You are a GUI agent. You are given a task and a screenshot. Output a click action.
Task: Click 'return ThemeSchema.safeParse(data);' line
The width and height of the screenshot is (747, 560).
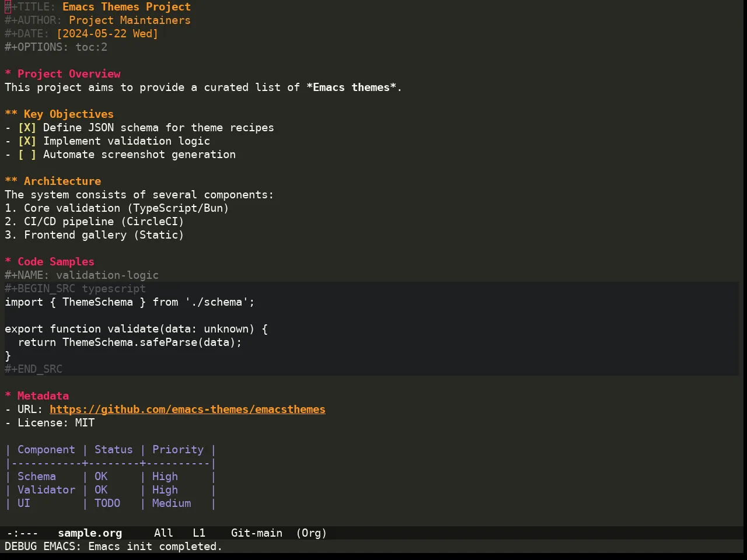[130, 342]
